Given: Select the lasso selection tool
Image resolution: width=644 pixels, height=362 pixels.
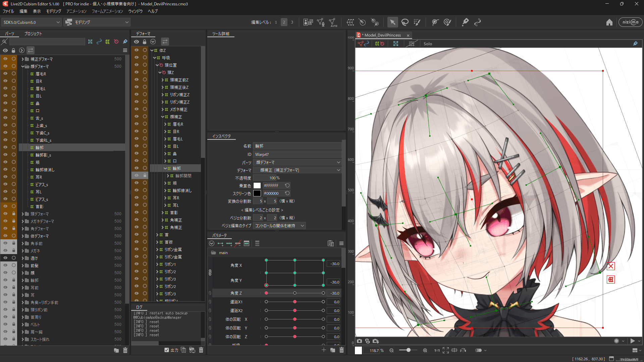Looking at the screenshot, I should tap(405, 22).
